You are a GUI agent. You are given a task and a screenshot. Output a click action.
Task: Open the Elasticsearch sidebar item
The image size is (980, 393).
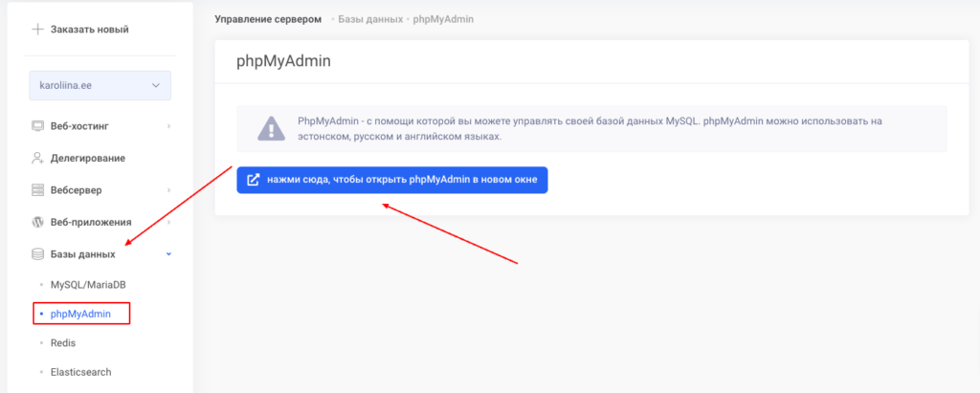point(82,371)
